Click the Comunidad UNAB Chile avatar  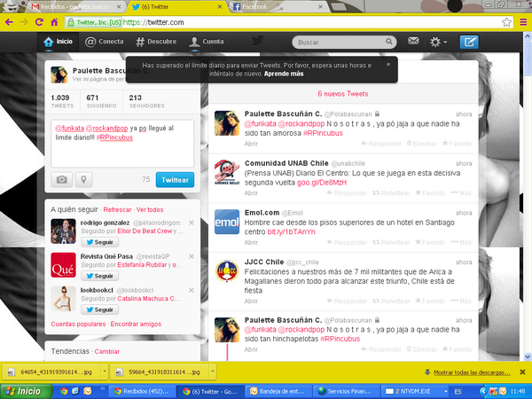coord(227,172)
